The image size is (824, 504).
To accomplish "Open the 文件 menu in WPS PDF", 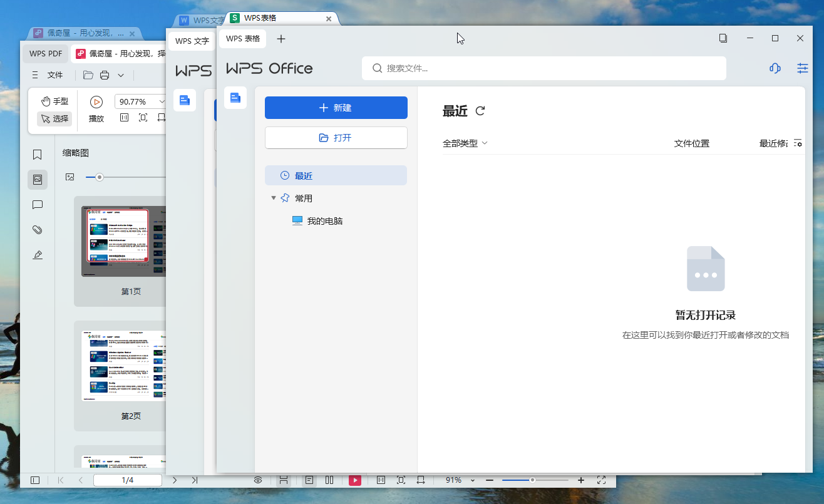I will pyautogui.click(x=55, y=75).
